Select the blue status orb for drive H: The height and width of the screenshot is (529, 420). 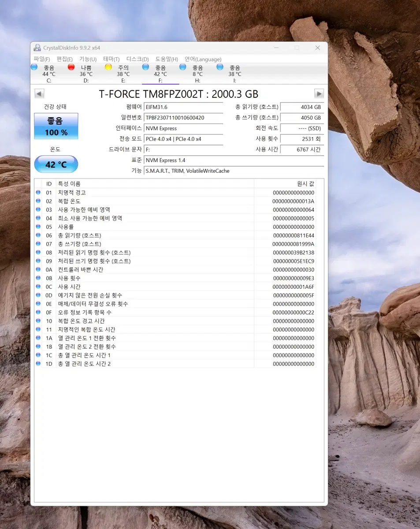tap(182, 67)
